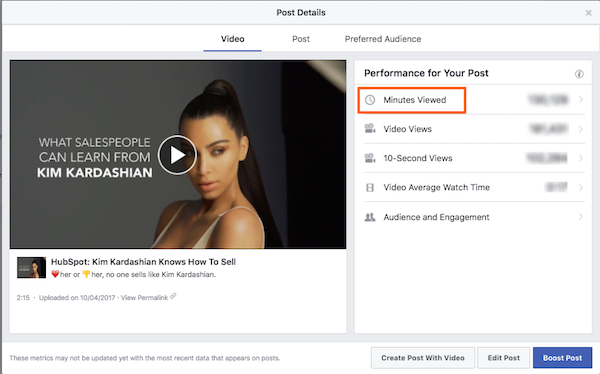Click the Post Details dialog title
This screenshot has height=374, width=600.
301,13
